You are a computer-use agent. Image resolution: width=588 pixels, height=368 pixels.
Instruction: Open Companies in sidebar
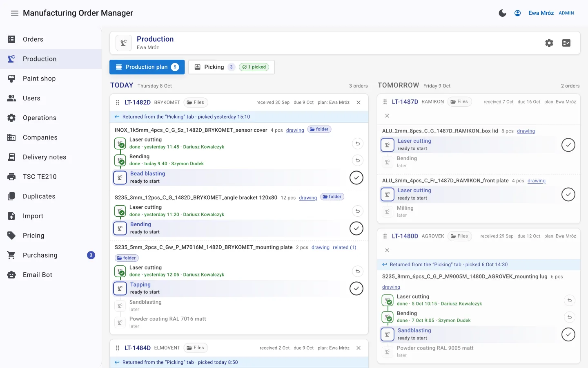coord(51,137)
